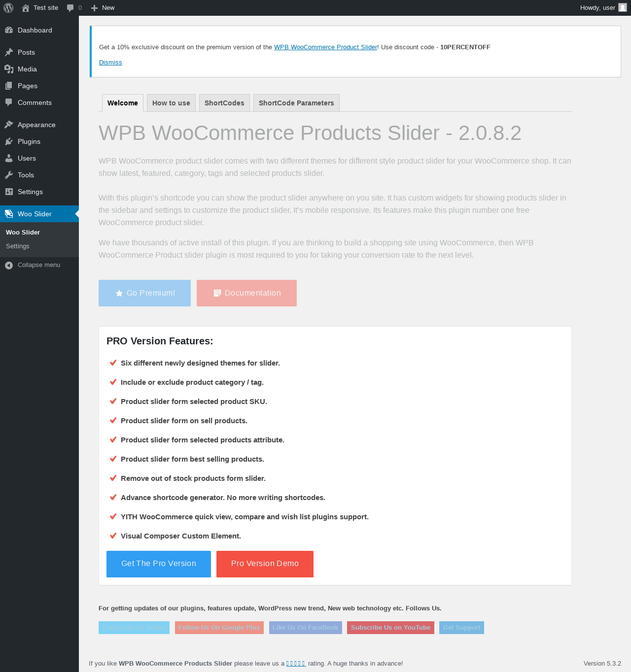Click checkmark beside Advance shortcode generator
631x672 pixels.
click(113, 497)
